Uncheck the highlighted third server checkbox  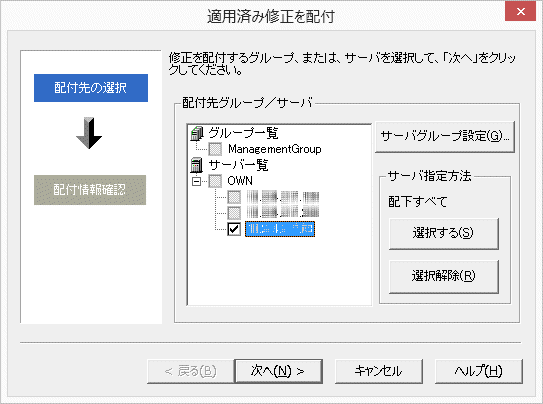click(234, 229)
